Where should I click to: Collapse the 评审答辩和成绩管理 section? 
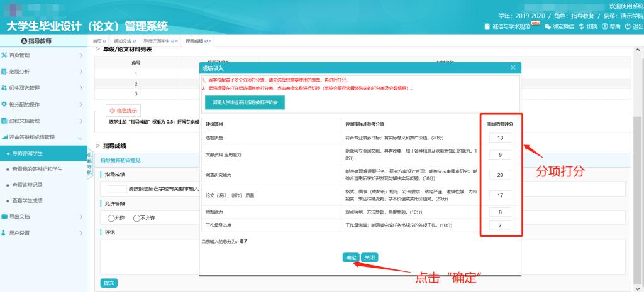(x=80, y=137)
